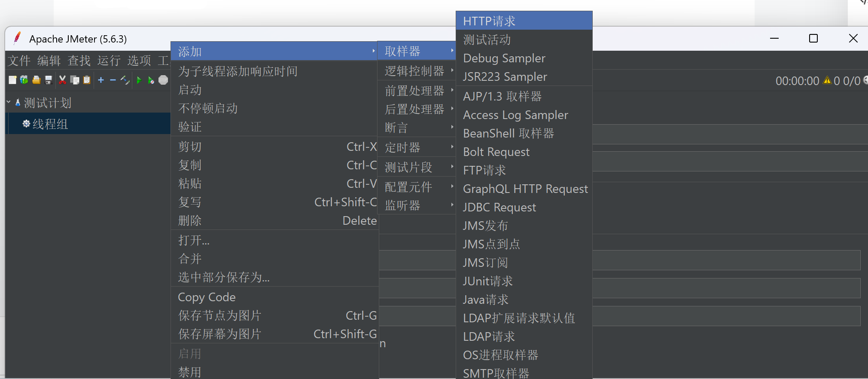Viewport: 868px width, 379px height.
Task: Expand the 断言 submenu arrow
Action: pos(452,127)
